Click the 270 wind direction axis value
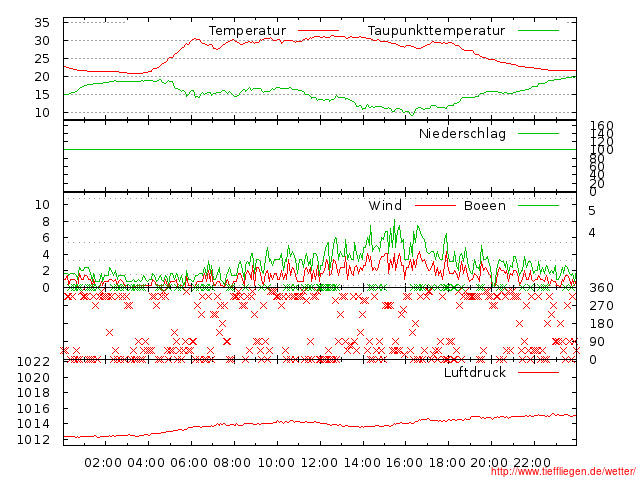Image resolution: width=640 pixels, height=480 pixels. coord(601,306)
